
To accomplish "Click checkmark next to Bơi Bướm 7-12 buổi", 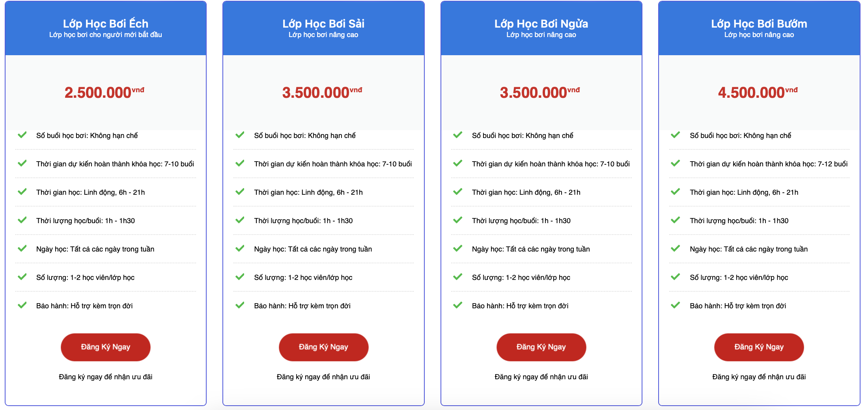I will pos(675,163).
